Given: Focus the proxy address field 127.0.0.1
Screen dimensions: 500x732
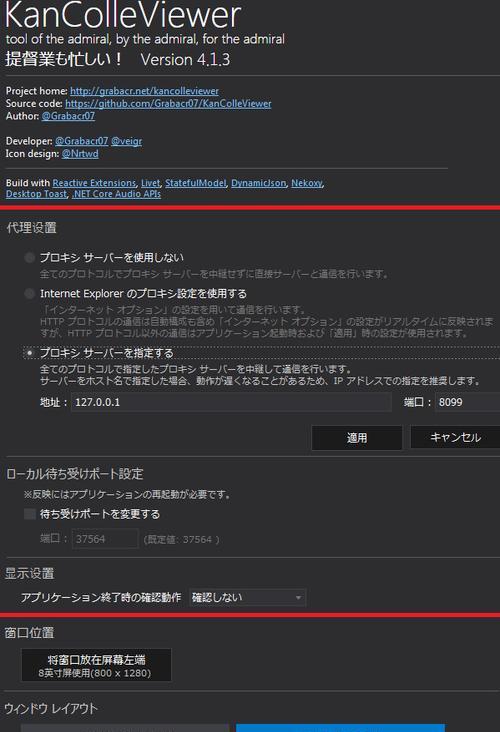Looking at the screenshot, I should 231,402.
